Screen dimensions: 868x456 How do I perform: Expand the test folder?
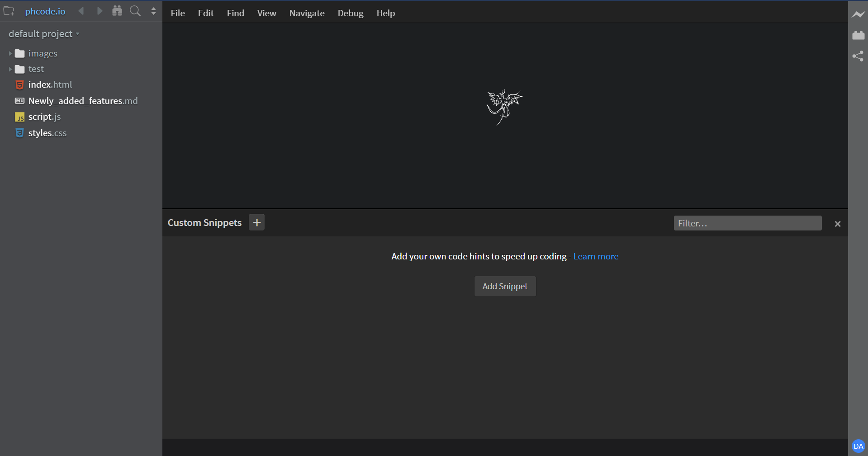(10, 69)
